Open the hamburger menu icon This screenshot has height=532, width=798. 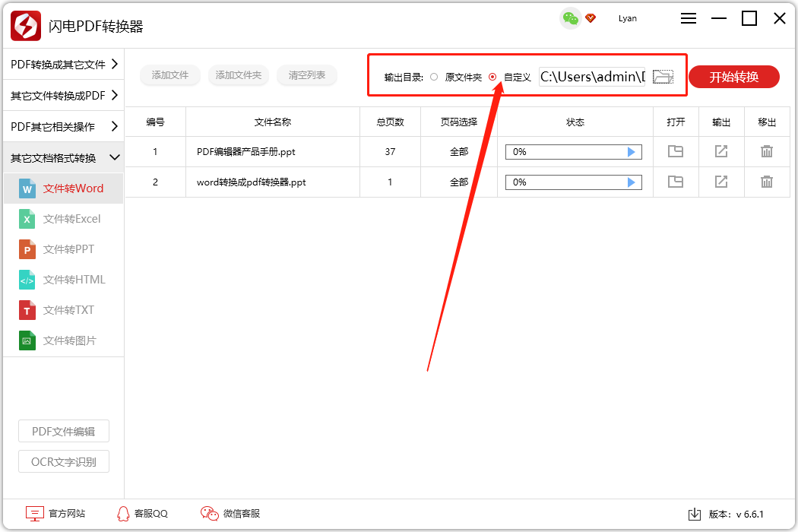(x=688, y=18)
